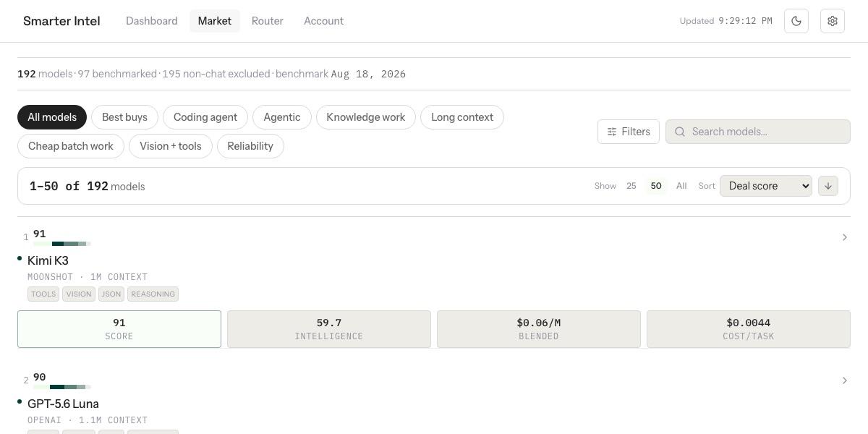Viewport: 868px width, 434px height.
Task: Select the Reliability filter chip
Action: tap(250, 146)
